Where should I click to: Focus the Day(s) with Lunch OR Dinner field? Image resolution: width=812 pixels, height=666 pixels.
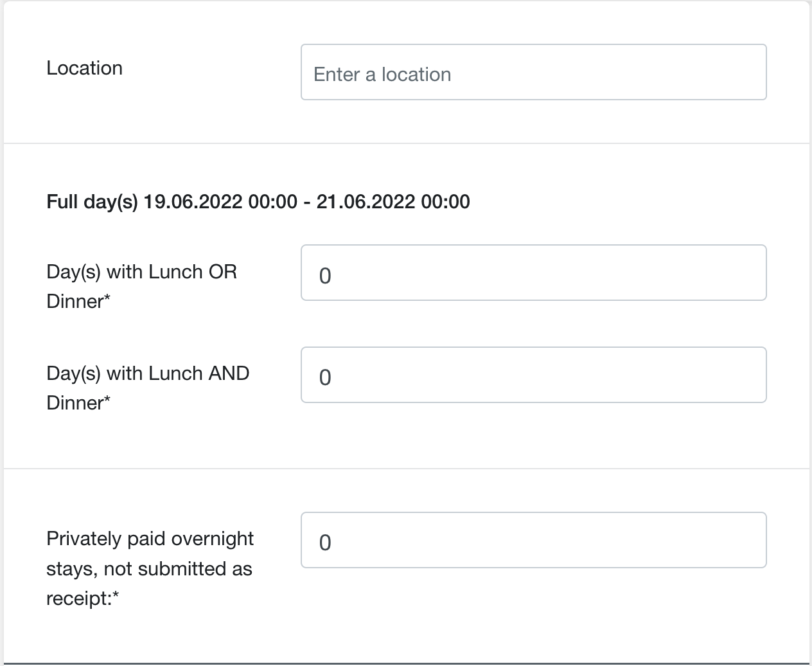click(533, 273)
